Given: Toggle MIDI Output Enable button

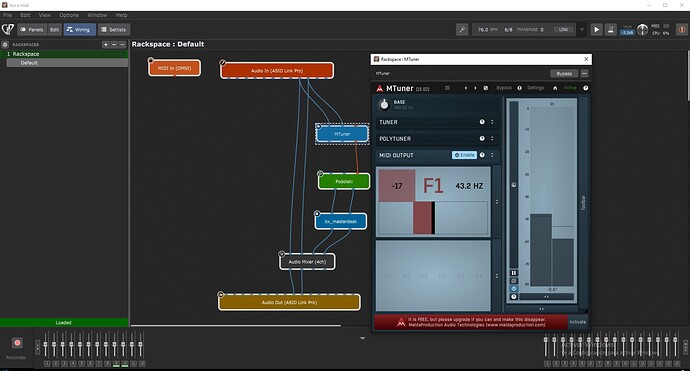Looking at the screenshot, I should [464, 155].
